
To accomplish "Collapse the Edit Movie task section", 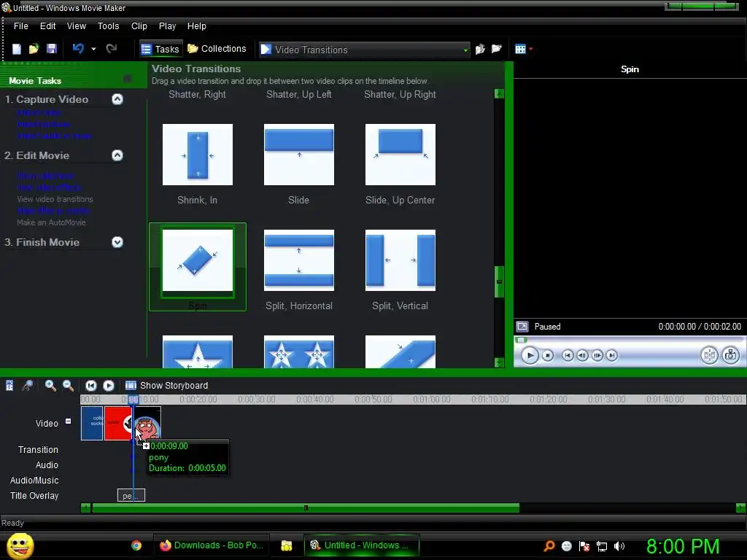I will tap(117, 155).
